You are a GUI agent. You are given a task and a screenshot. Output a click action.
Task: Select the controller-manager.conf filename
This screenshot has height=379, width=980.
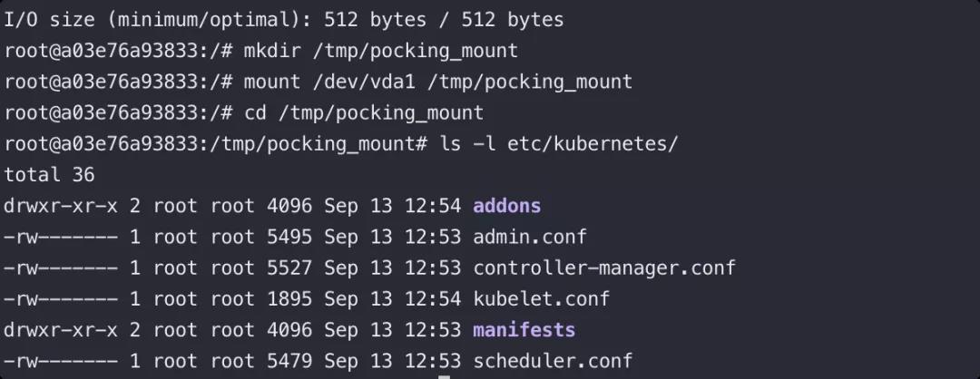click(604, 267)
